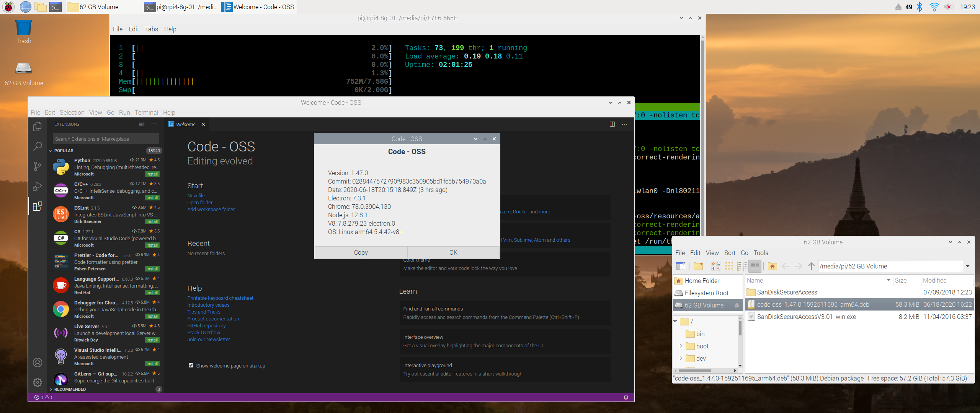The height and width of the screenshot is (413, 980).
Task: Open the Wi-Fi network menu in tray
Action: (x=934, y=7)
